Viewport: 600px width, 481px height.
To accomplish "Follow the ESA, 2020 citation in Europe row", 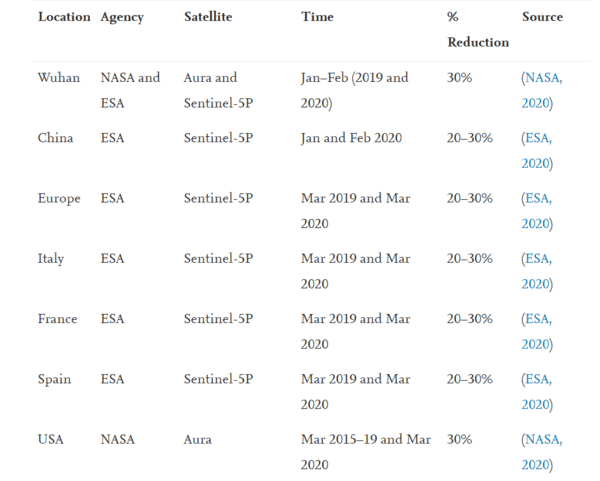I will point(537,211).
